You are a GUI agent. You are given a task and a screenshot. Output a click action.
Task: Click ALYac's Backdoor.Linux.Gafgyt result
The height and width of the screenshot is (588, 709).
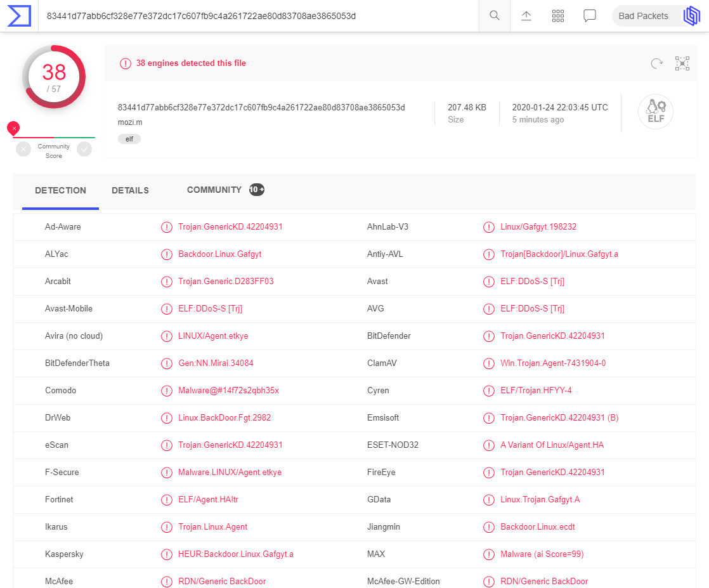pyautogui.click(x=220, y=254)
